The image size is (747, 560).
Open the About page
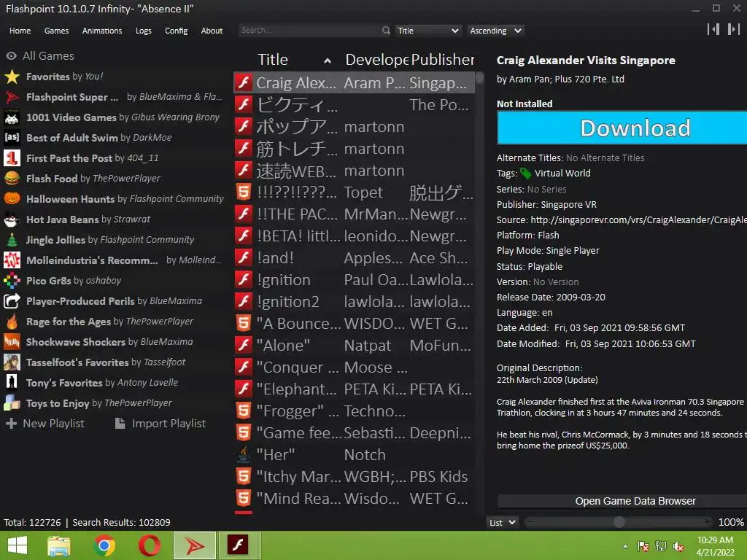pyautogui.click(x=212, y=31)
